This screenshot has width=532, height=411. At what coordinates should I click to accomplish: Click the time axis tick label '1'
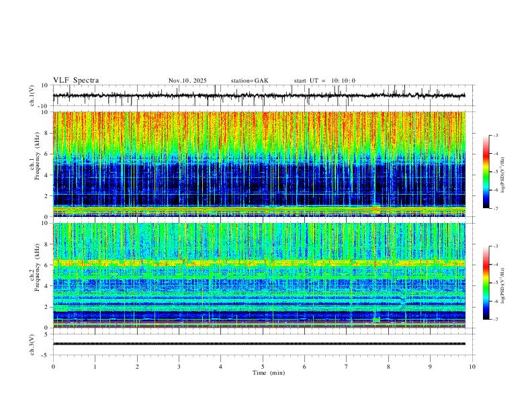[x=95, y=367]
